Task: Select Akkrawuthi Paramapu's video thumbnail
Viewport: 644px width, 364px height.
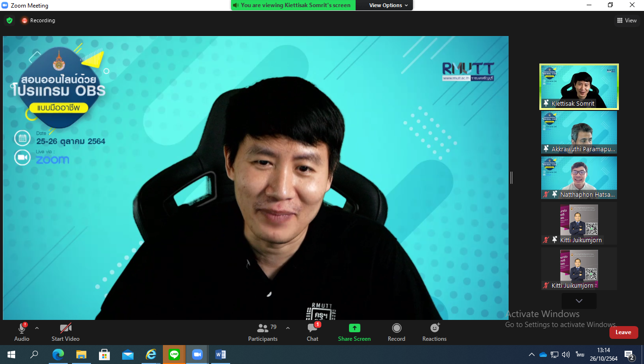Action: click(579, 132)
